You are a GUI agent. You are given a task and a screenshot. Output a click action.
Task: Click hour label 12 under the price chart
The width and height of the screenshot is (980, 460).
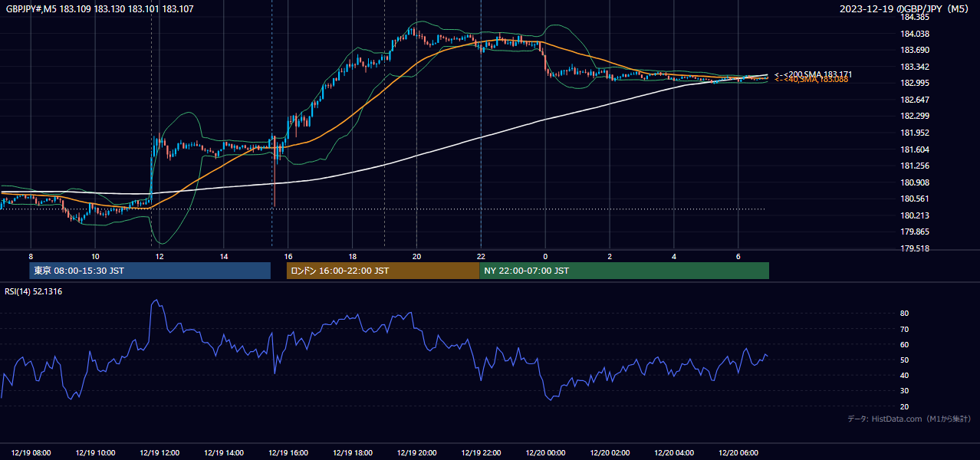(159, 256)
